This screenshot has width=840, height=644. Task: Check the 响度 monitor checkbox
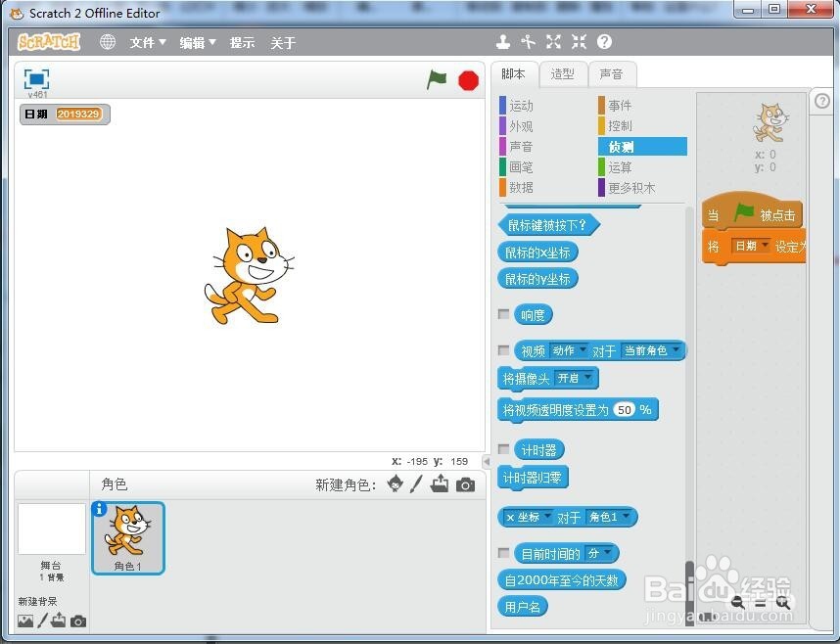[x=503, y=314]
